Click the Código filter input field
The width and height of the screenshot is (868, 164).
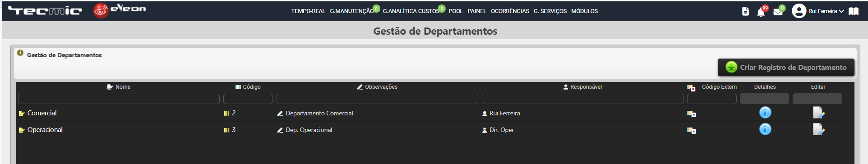click(x=248, y=99)
